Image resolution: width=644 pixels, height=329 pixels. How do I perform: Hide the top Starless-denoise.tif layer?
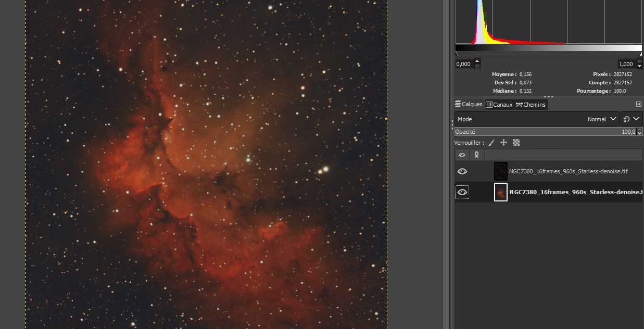point(462,171)
